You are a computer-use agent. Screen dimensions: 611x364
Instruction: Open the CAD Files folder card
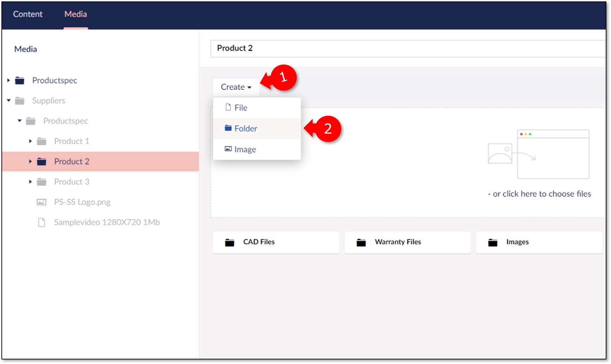276,242
